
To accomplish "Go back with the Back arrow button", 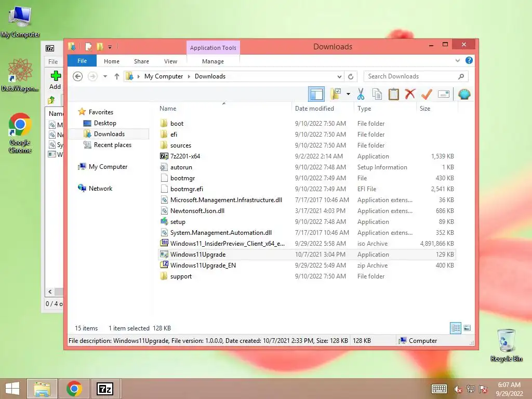I will click(78, 76).
